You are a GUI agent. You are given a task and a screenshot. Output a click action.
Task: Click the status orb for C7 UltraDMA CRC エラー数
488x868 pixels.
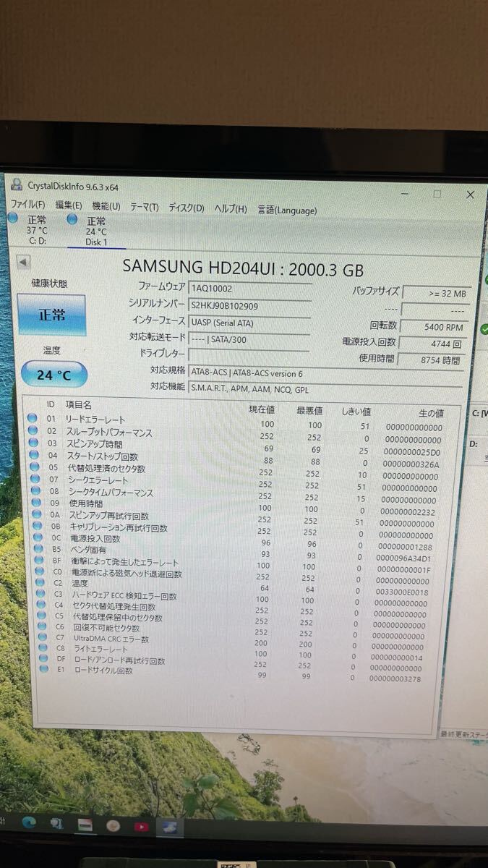click(x=42, y=637)
